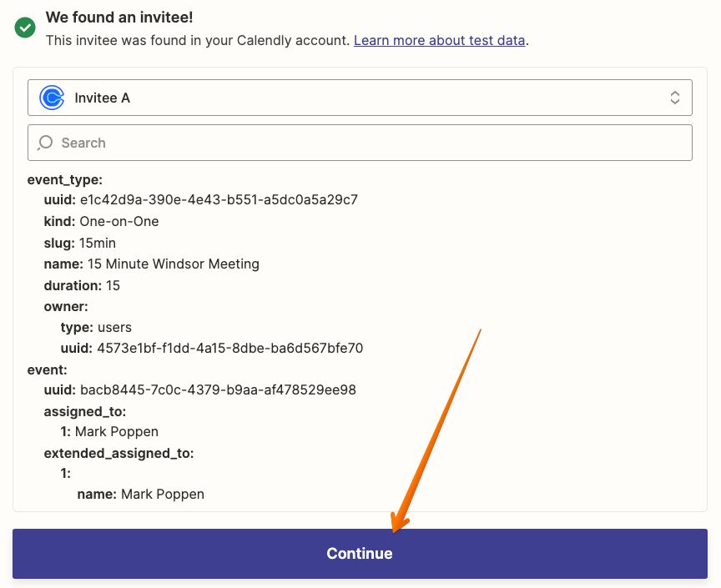Open the Invitee A record dropdown
721x588 pixels.
[x=360, y=98]
